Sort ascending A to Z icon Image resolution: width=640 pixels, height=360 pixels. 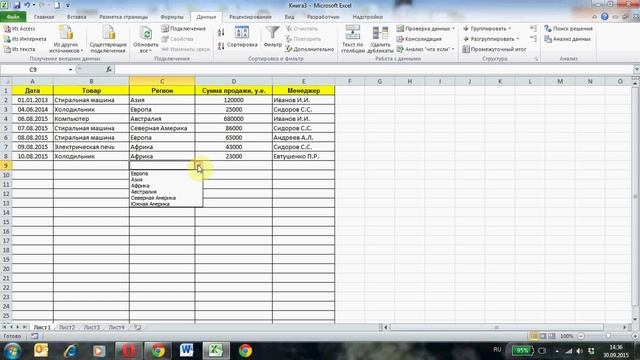pyautogui.click(x=221, y=33)
